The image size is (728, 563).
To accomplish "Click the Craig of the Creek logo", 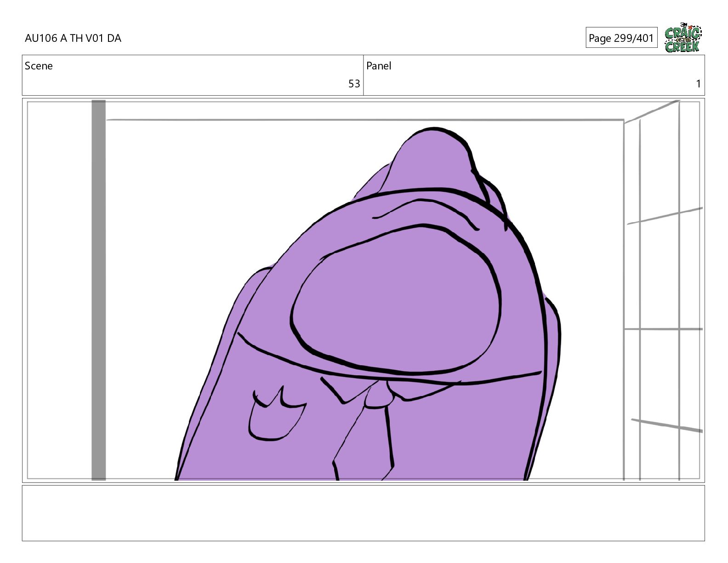I will pos(683,37).
